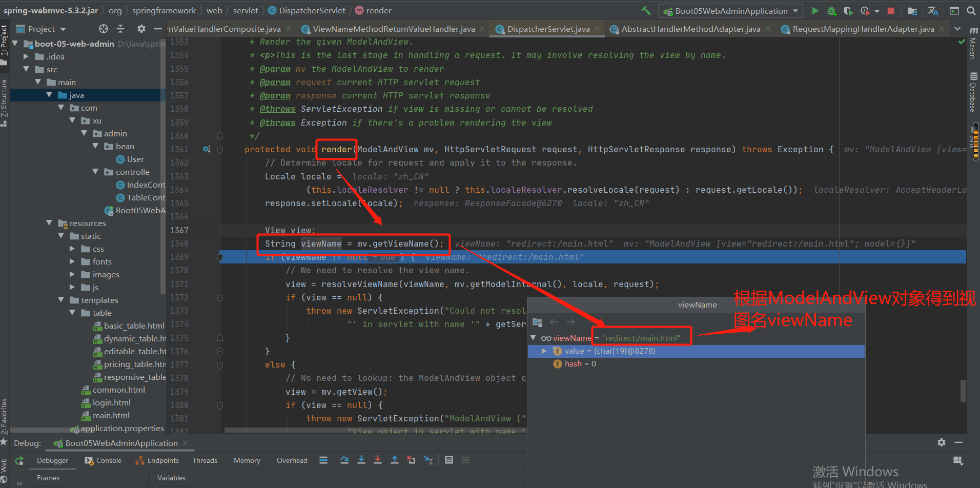This screenshot has height=488, width=980.
Task: Expand the css folder
Action: [72, 249]
